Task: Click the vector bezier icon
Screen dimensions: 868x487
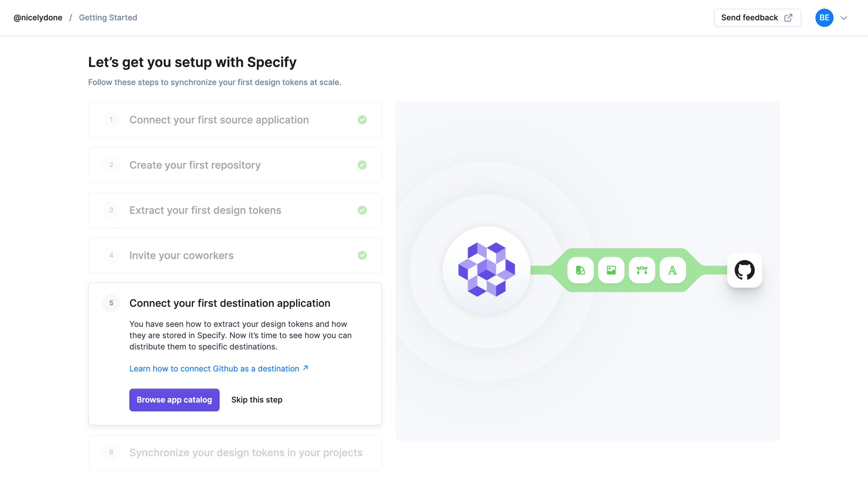Action: [642, 270]
